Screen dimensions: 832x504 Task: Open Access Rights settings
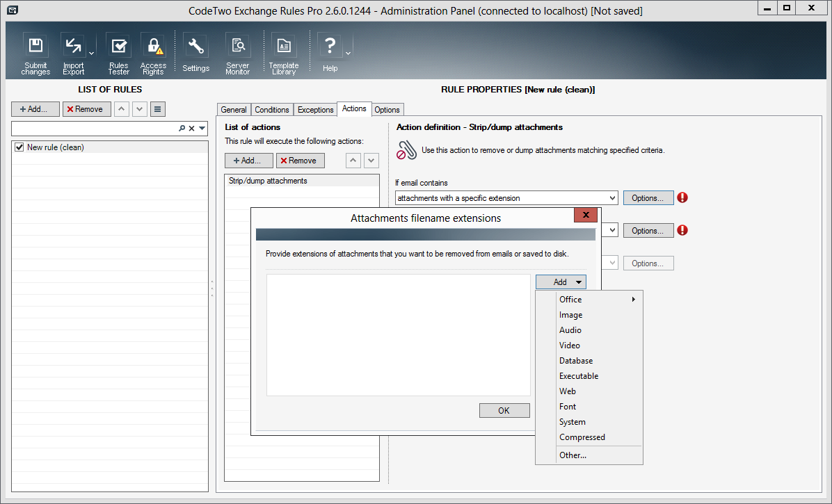point(153,47)
